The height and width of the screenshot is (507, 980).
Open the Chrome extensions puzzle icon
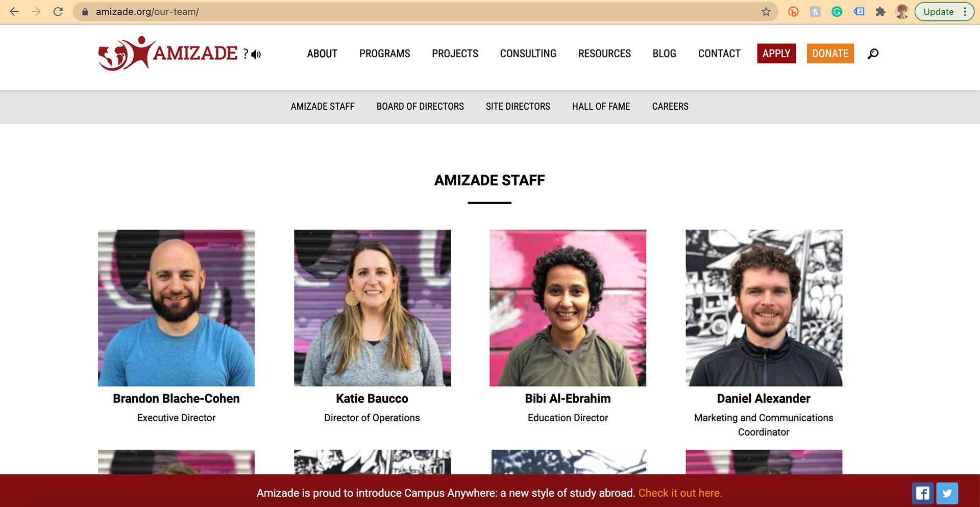point(880,12)
